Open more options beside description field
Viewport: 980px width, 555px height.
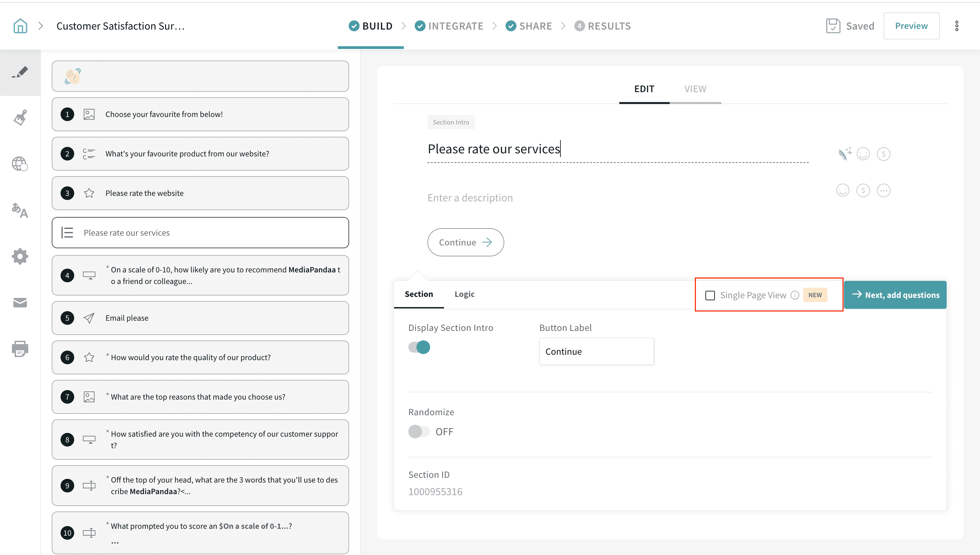pos(883,190)
